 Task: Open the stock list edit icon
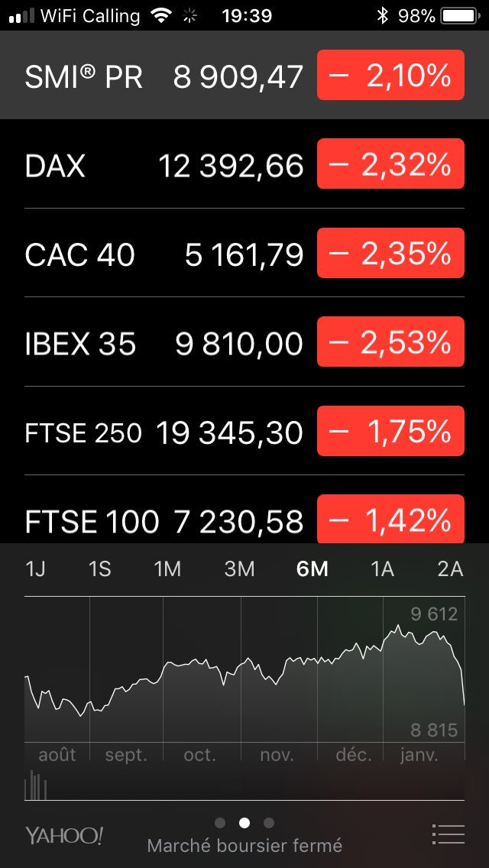pos(447,834)
